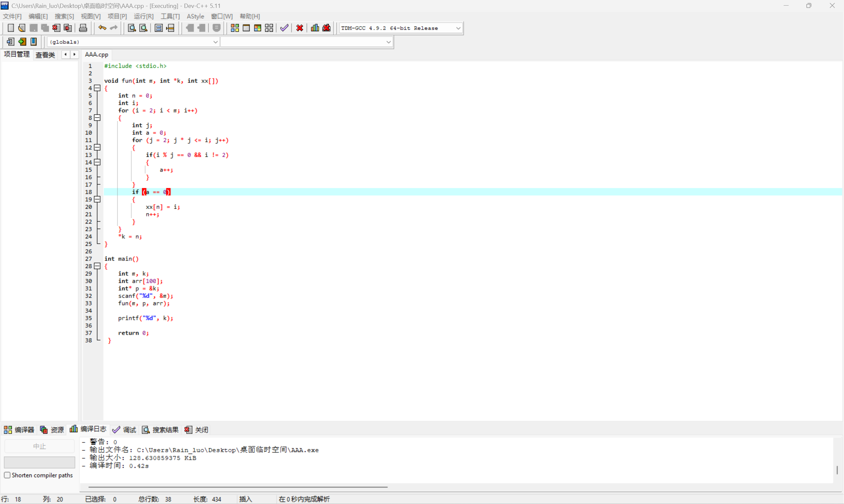
Task: Click the Run program window icon
Action: [x=246, y=28]
